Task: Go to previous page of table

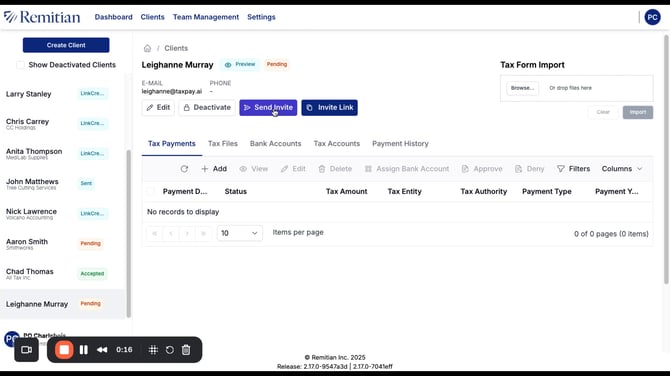Action: point(171,233)
